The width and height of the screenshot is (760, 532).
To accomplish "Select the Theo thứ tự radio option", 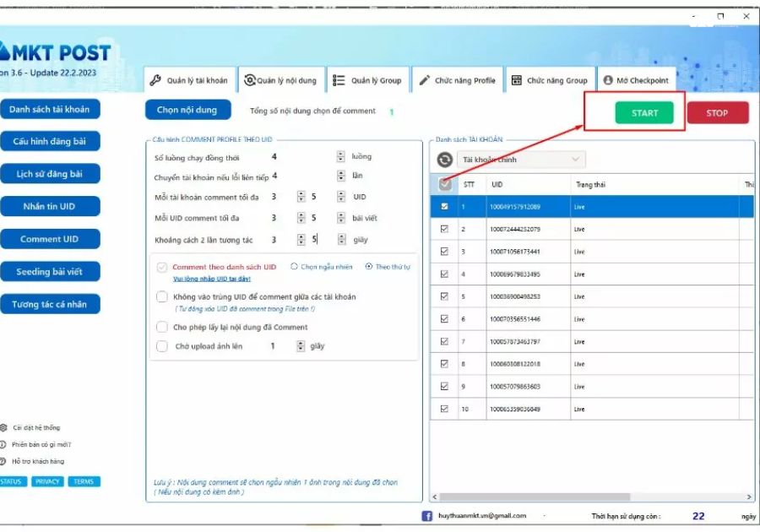I will point(369,267).
